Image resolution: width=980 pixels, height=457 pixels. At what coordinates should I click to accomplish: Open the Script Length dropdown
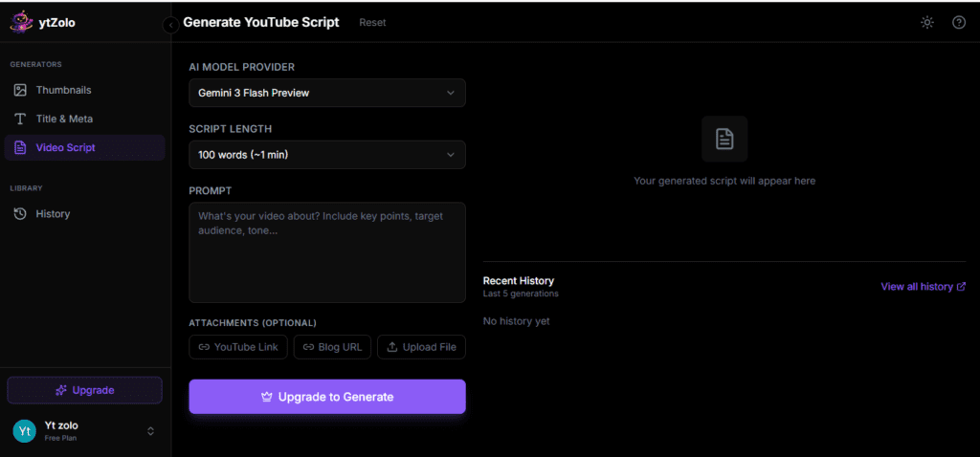pyautogui.click(x=327, y=154)
